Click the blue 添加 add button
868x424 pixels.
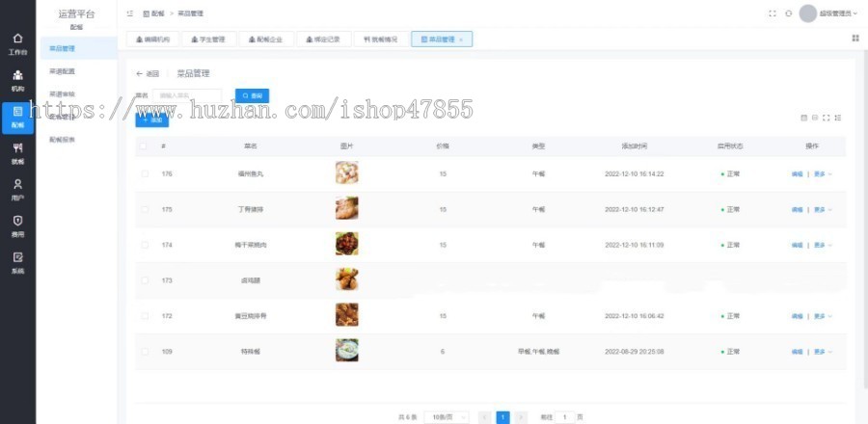click(x=152, y=119)
